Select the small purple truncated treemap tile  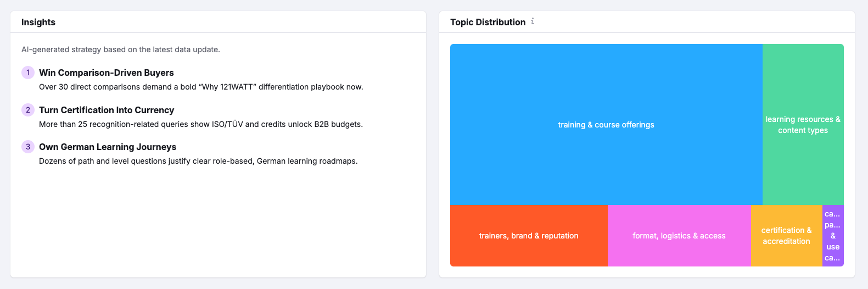click(x=833, y=236)
